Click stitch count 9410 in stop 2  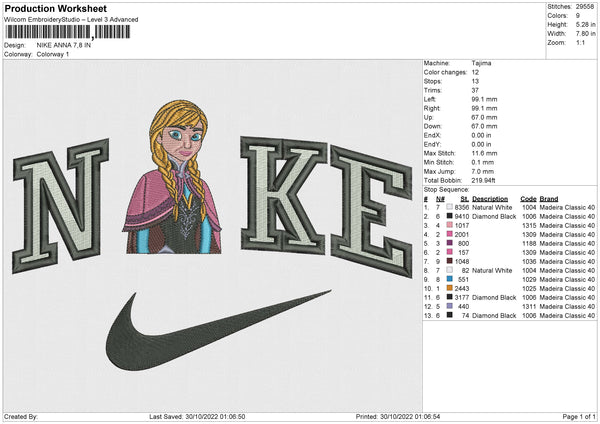pyautogui.click(x=461, y=216)
